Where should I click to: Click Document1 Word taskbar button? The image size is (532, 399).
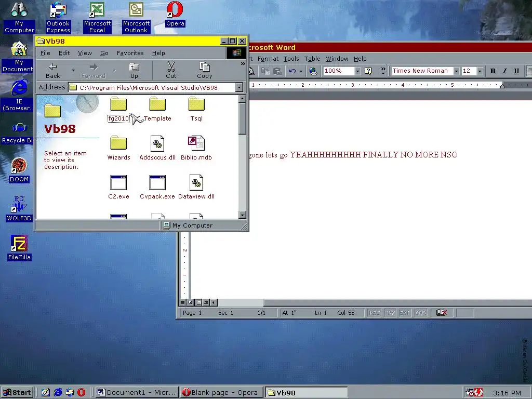point(137,393)
